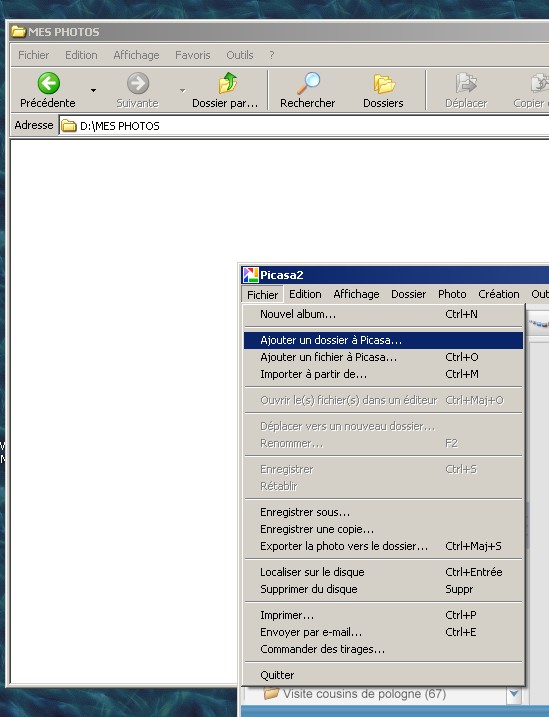Click the green Précédente back arrow icon
The width and height of the screenshot is (549, 717).
(48, 83)
